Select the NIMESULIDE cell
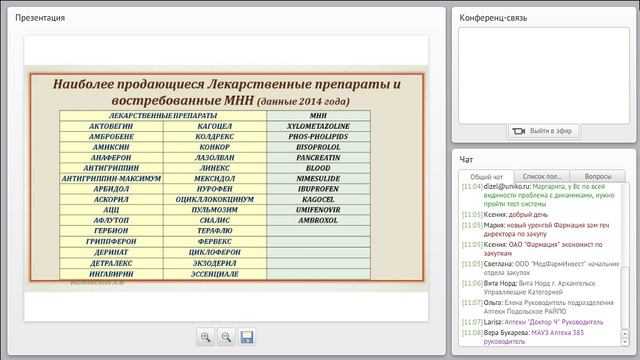The image size is (640, 360). [318, 178]
